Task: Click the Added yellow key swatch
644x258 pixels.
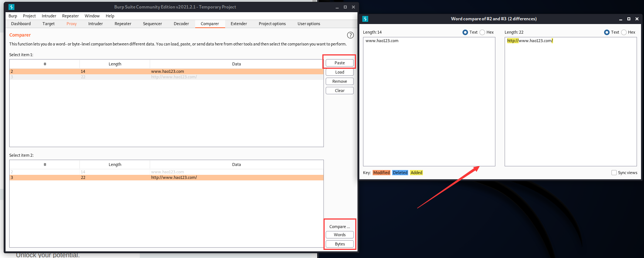Action: coord(417,173)
